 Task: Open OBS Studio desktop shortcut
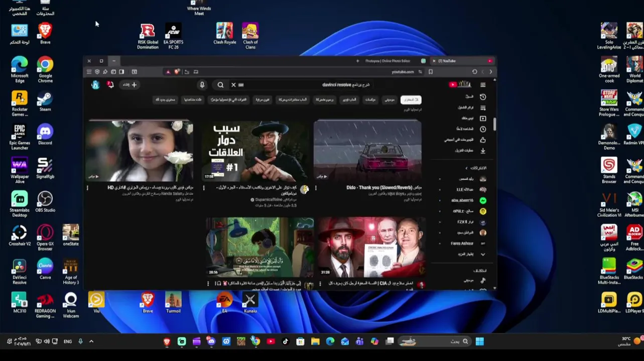click(45, 203)
